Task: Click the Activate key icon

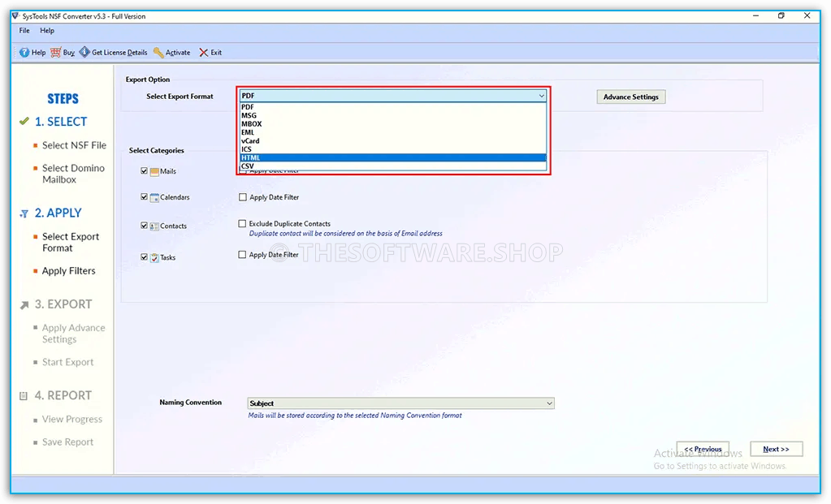Action: coord(158,53)
